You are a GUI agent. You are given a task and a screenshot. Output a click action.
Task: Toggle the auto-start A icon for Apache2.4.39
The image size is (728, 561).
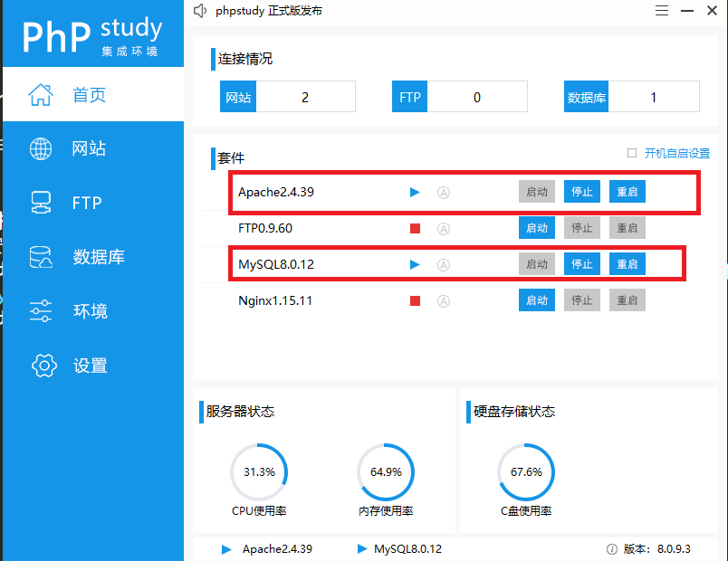click(444, 193)
